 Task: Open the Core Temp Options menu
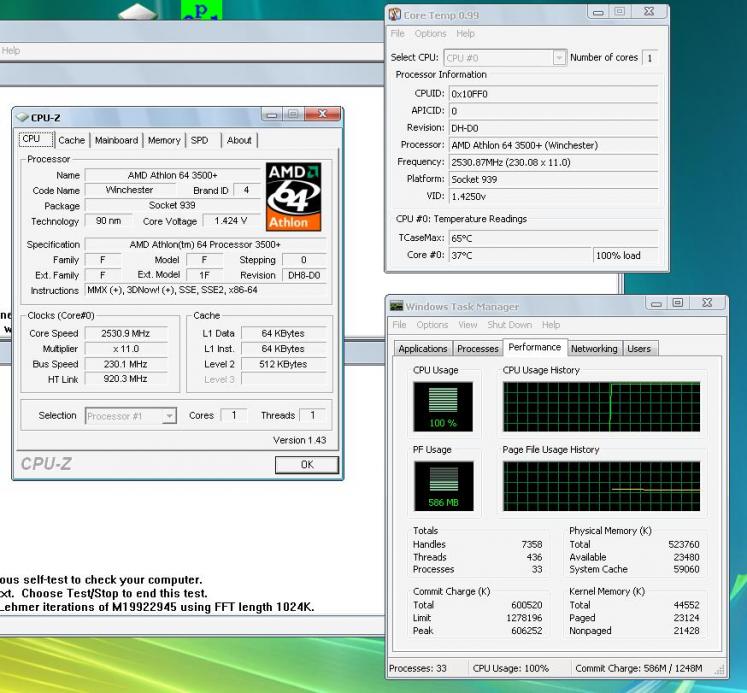click(x=431, y=34)
